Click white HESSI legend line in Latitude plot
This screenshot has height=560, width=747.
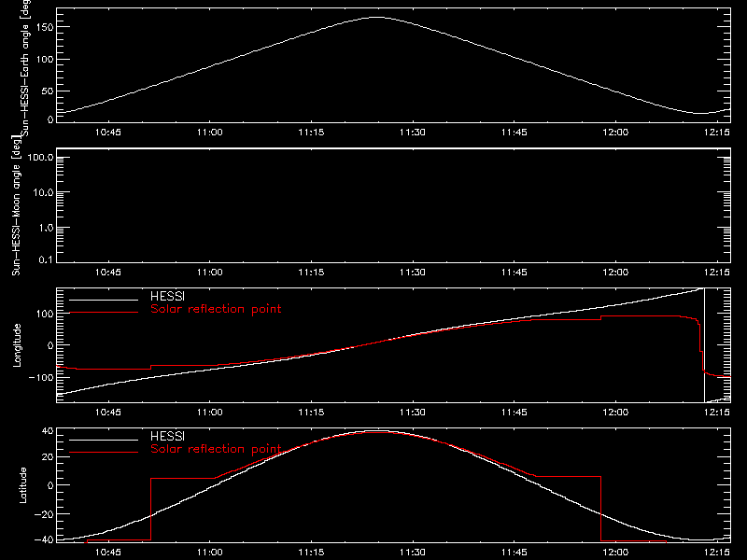pos(104,440)
